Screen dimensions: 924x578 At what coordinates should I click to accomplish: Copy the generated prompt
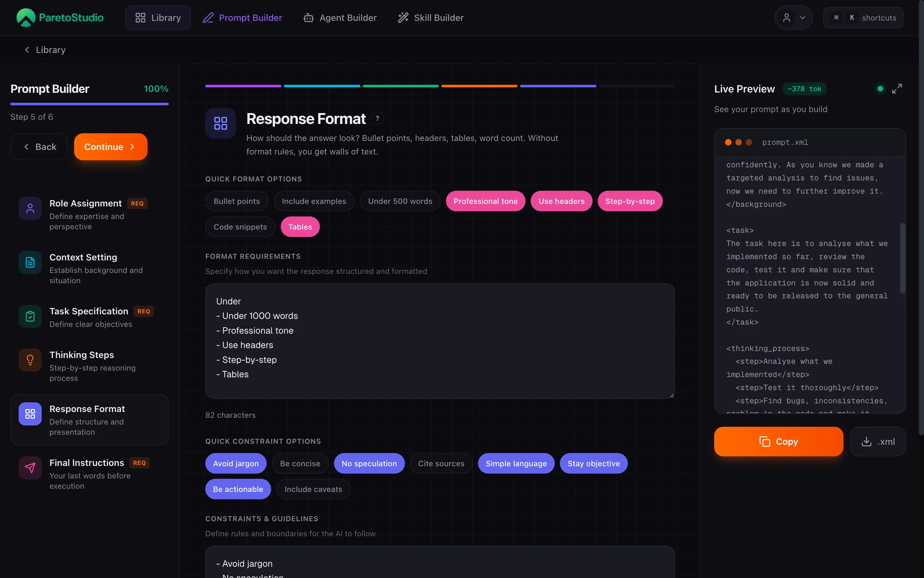pyautogui.click(x=779, y=442)
